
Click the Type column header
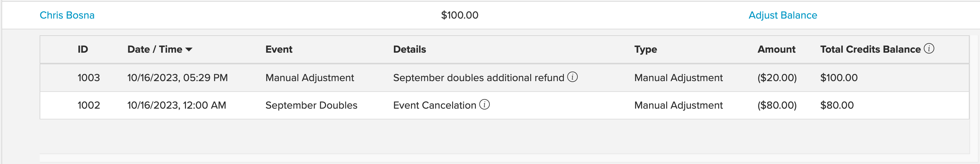pyautogui.click(x=646, y=50)
